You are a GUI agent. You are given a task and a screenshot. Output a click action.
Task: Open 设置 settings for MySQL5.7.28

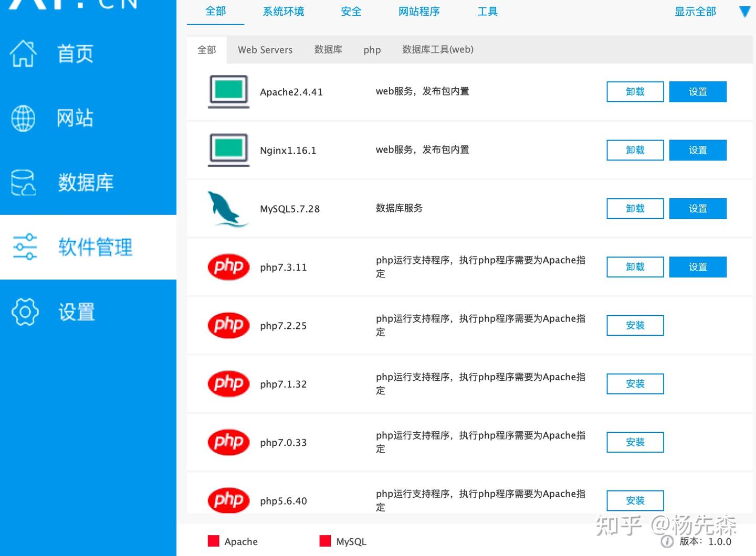pos(698,208)
